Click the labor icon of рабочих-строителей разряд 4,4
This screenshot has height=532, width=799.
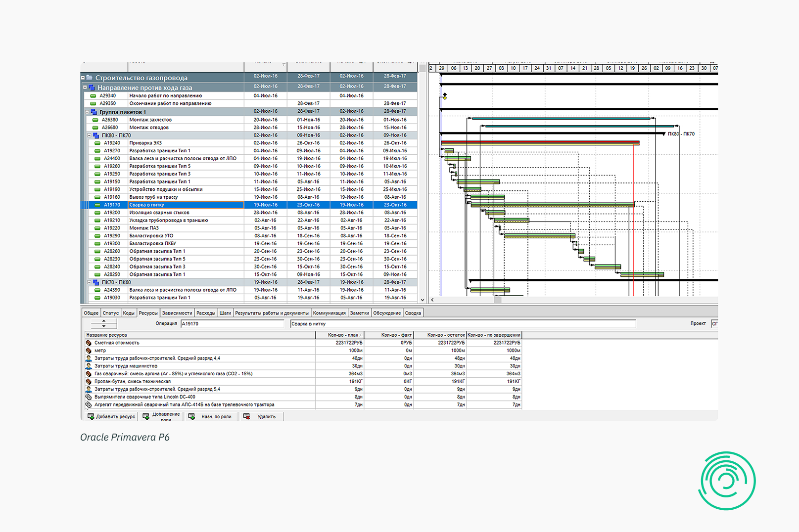89,358
